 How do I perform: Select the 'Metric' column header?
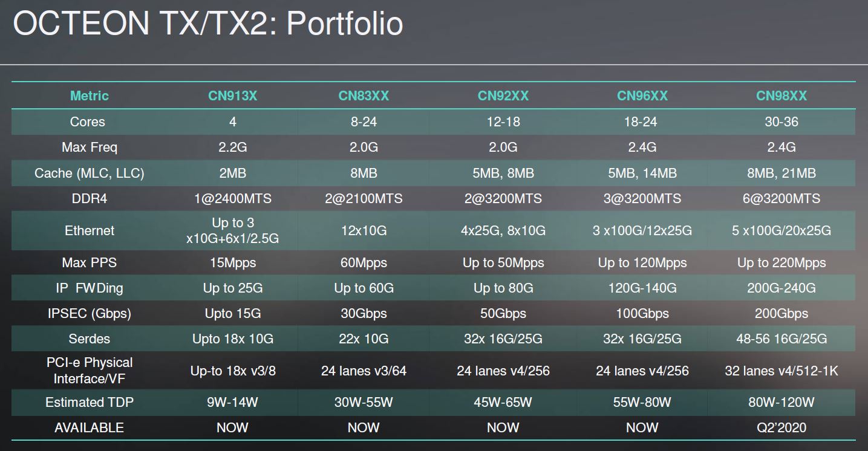coord(90,96)
